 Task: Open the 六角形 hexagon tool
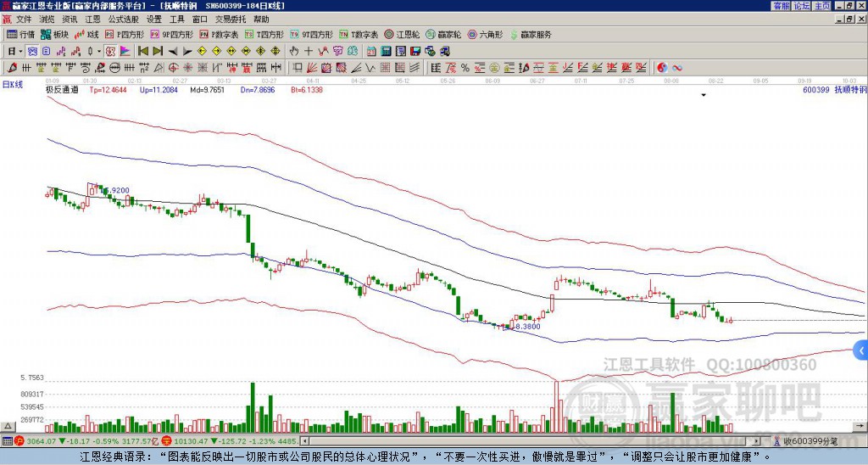[485, 34]
